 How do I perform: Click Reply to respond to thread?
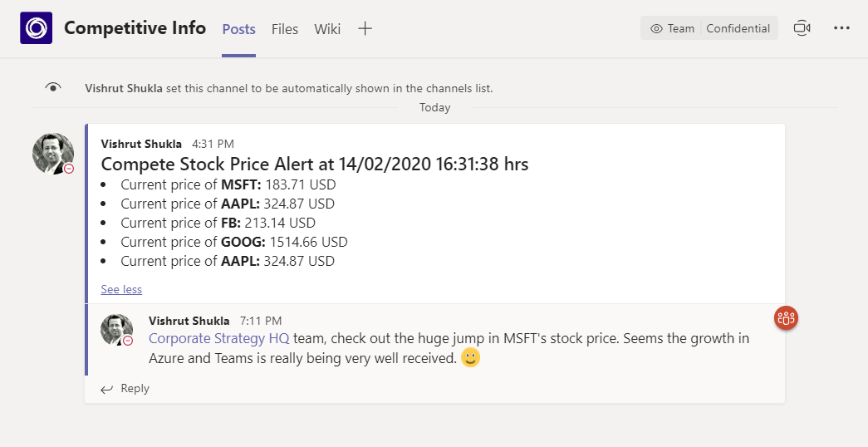tap(135, 388)
